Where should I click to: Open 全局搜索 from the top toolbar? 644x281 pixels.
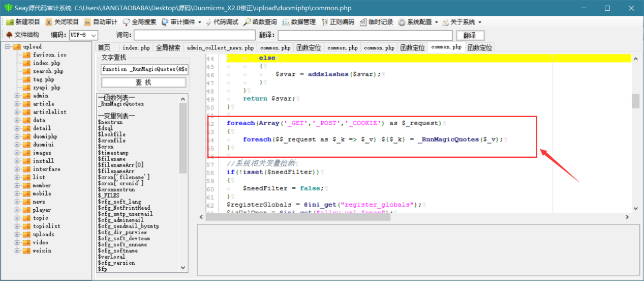pos(139,22)
